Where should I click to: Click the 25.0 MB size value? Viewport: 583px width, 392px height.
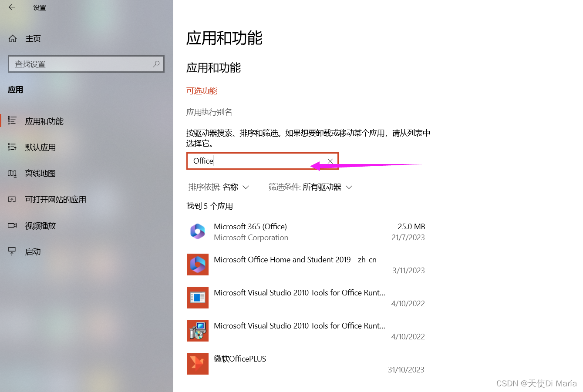pos(411,227)
